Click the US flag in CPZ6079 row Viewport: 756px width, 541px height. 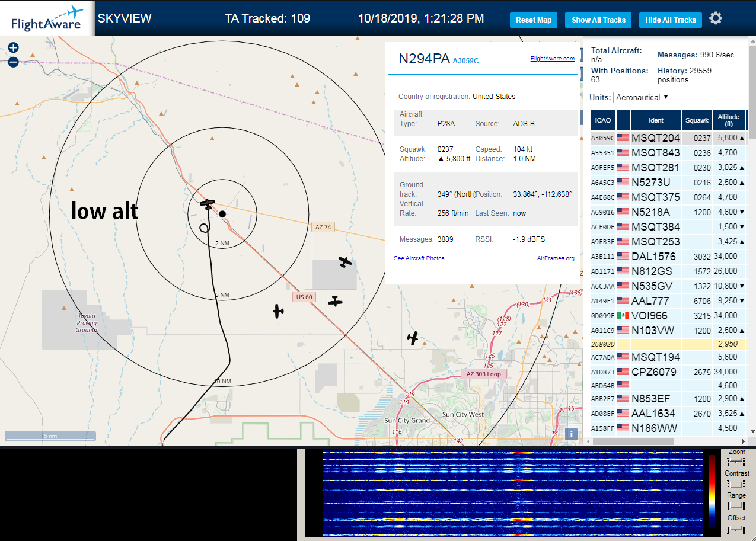tap(623, 372)
